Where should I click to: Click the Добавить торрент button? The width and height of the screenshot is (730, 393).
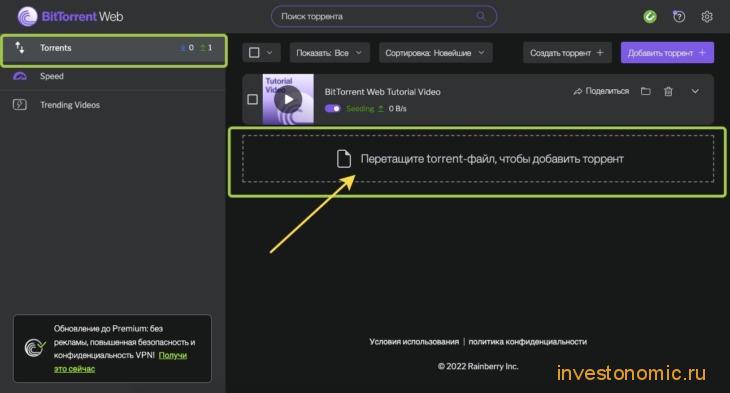[x=667, y=53]
